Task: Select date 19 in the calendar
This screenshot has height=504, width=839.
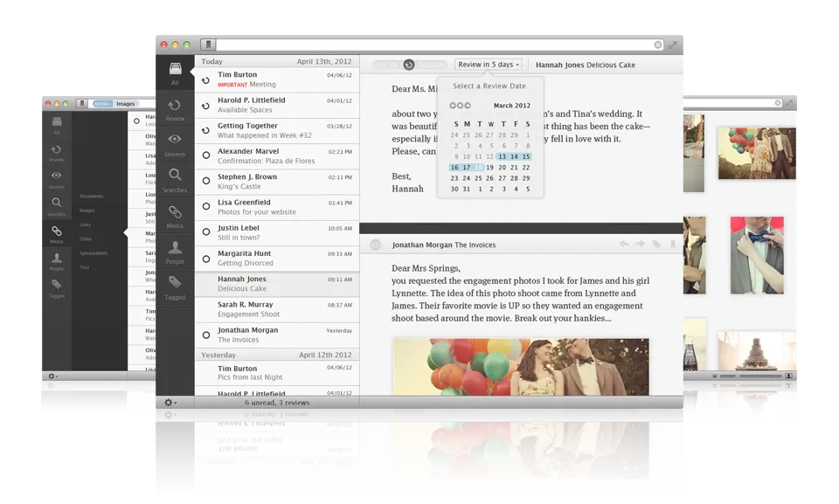Action: (x=489, y=168)
